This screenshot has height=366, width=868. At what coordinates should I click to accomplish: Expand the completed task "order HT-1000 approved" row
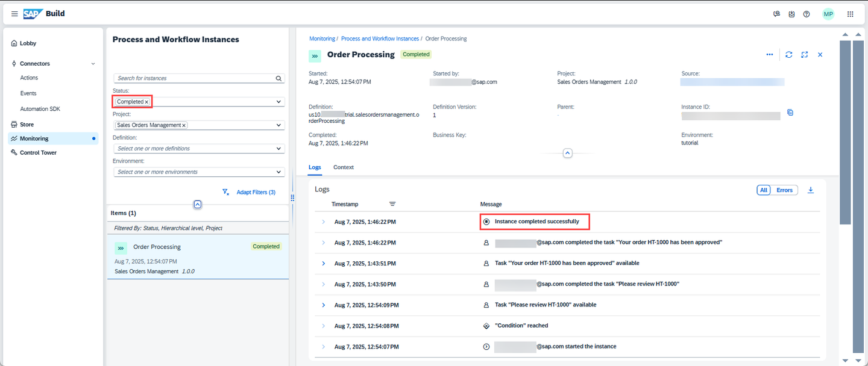click(323, 243)
